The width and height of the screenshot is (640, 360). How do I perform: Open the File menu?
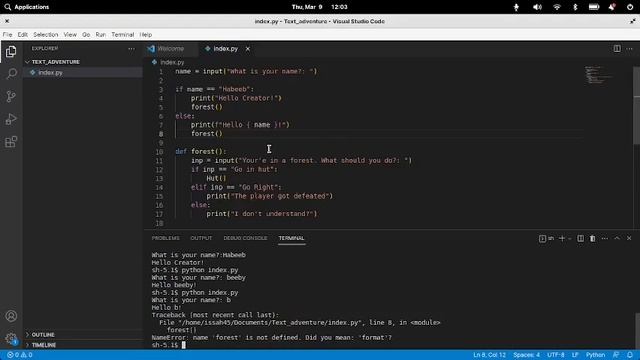(7, 35)
